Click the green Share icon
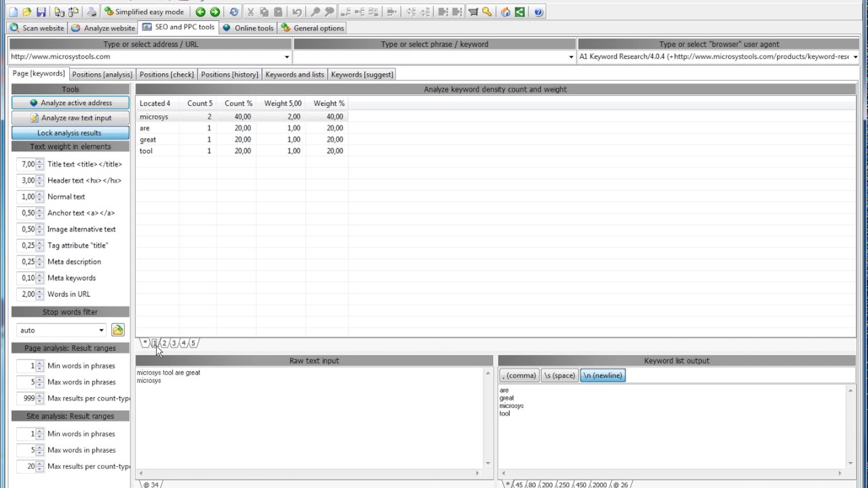868x488 pixels. (519, 12)
